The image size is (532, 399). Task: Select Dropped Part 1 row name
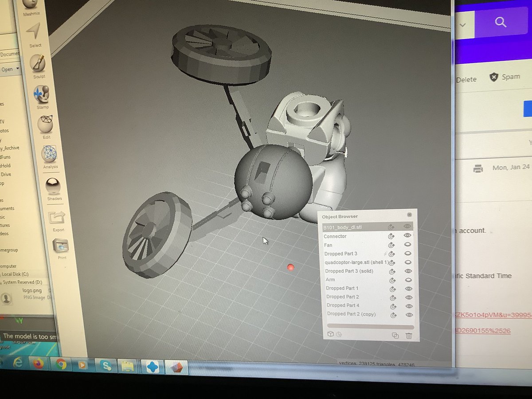click(x=342, y=289)
